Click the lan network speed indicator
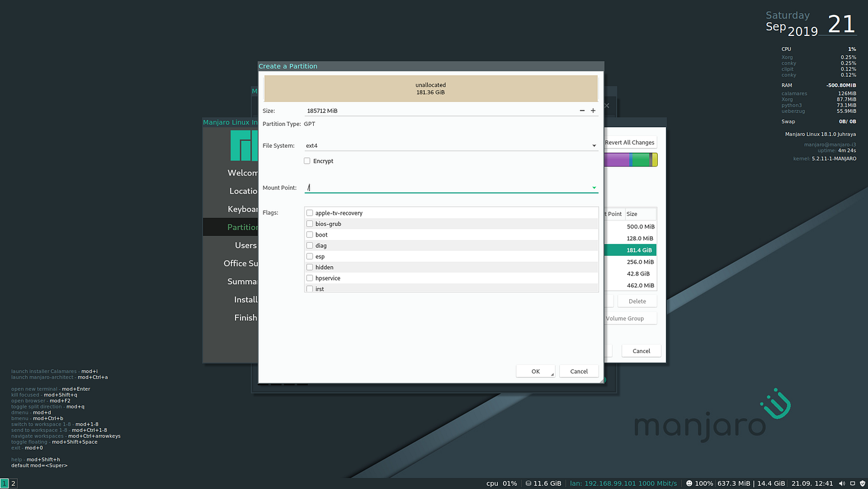 [622, 483]
